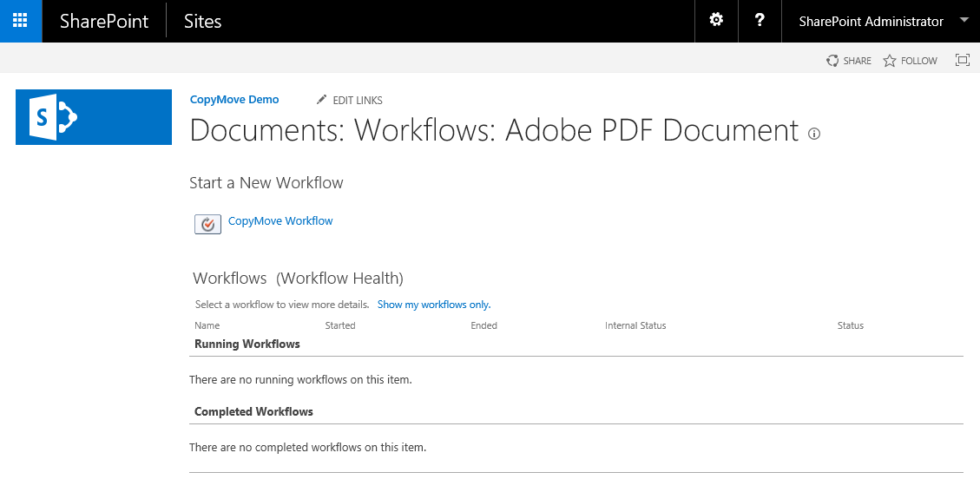Screen dimensions: 980x479
Task: Click the Completed Workflows section heading
Action: (x=253, y=411)
